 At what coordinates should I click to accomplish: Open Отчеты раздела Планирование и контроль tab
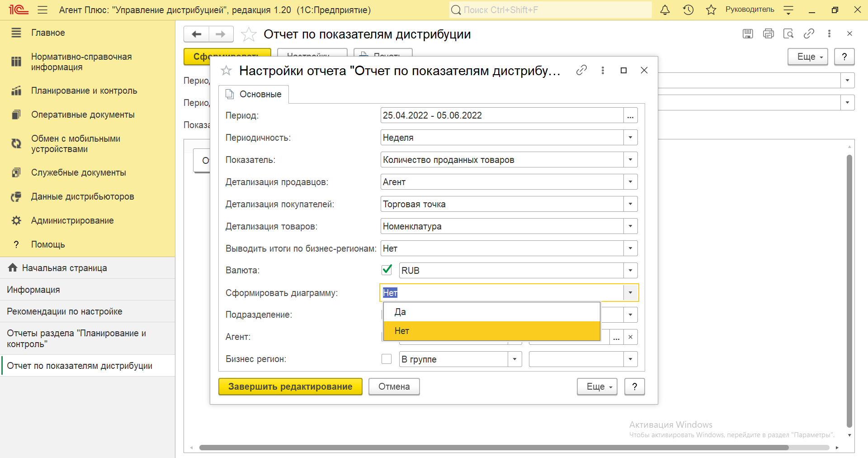87,339
